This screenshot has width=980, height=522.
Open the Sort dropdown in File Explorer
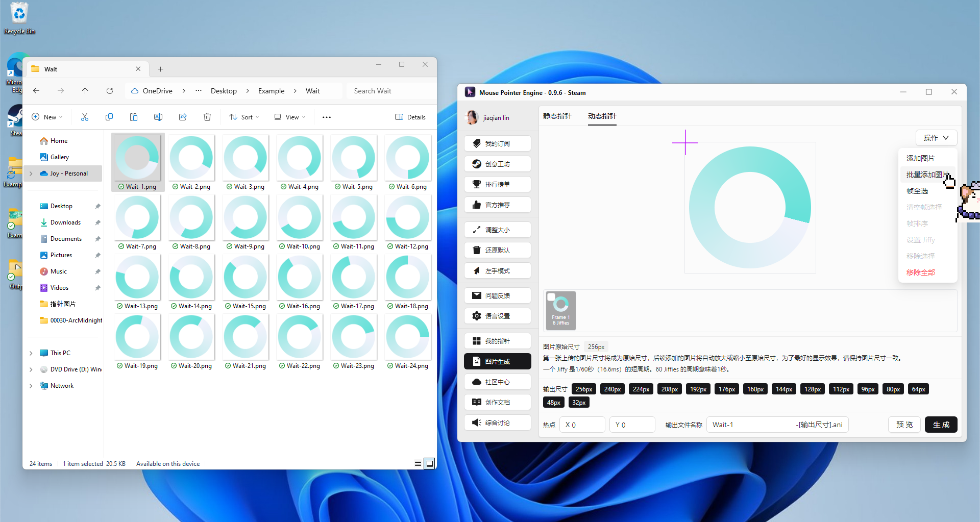point(243,117)
